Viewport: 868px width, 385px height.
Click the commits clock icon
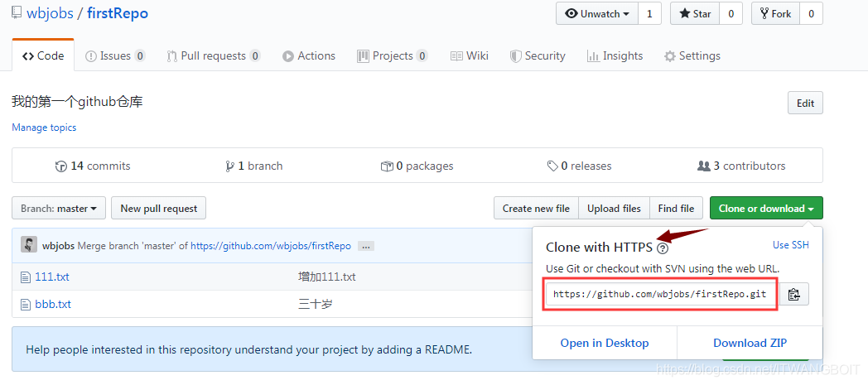click(61, 166)
